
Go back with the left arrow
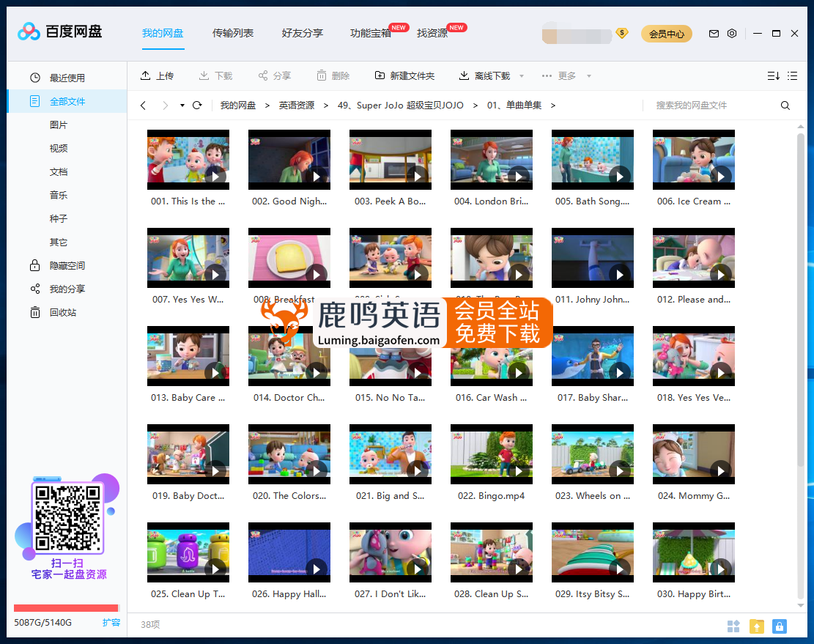144,106
